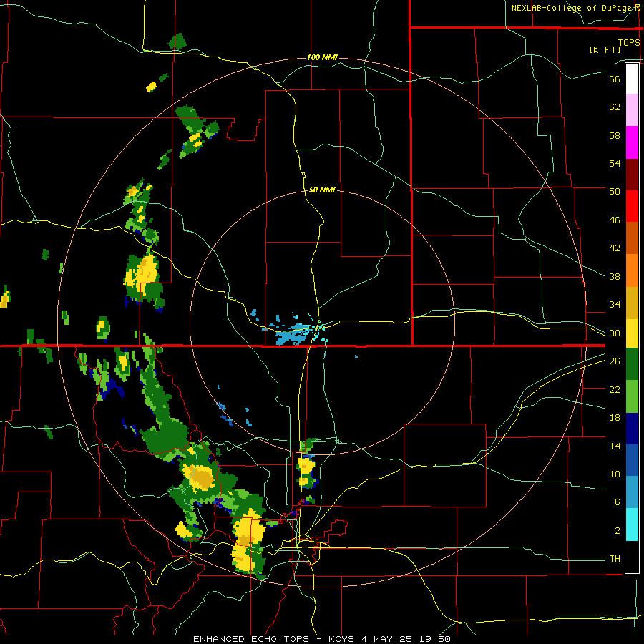
Task: Click the '22' legend value
Action: pos(615,389)
